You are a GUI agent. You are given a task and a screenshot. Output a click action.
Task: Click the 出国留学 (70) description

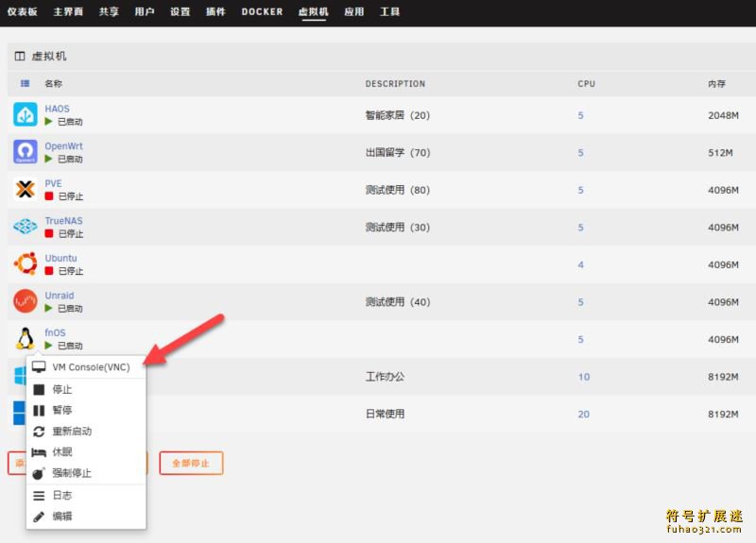click(397, 152)
